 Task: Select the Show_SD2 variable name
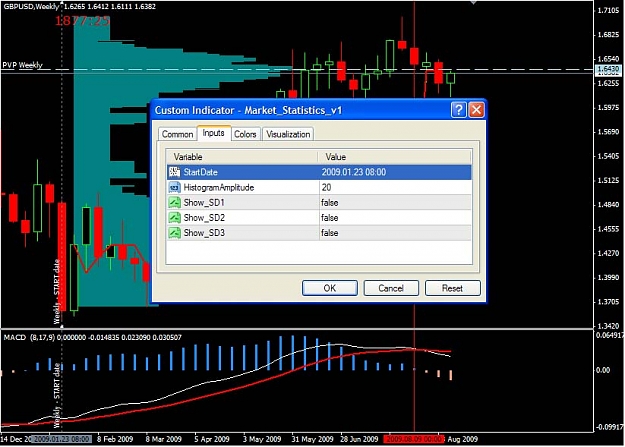pyautogui.click(x=204, y=218)
